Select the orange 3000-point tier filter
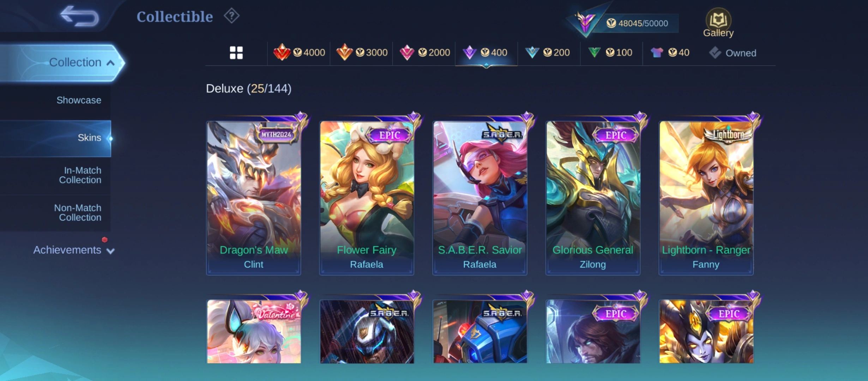This screenshot has height=381, width=868. point(362,53)
